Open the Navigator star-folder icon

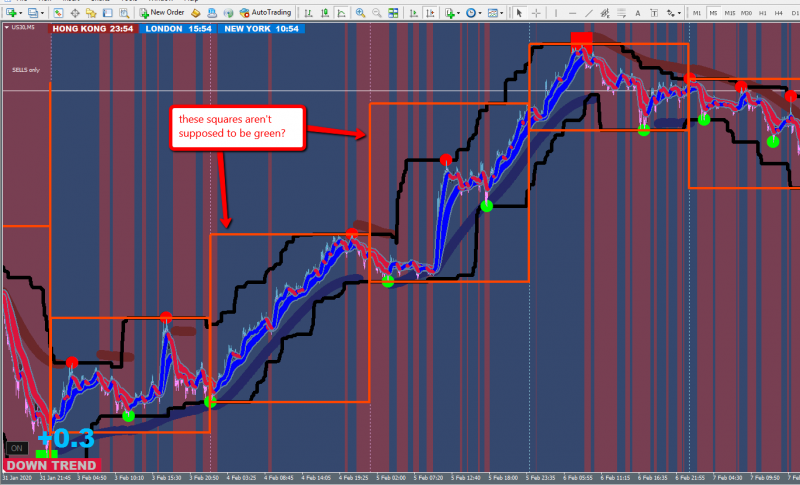91,13
